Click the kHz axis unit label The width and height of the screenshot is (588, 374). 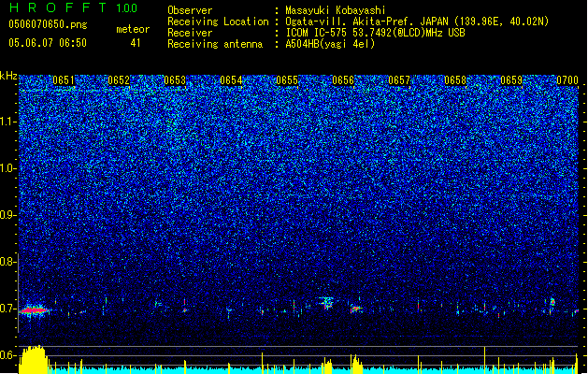(x=8, y=76)
